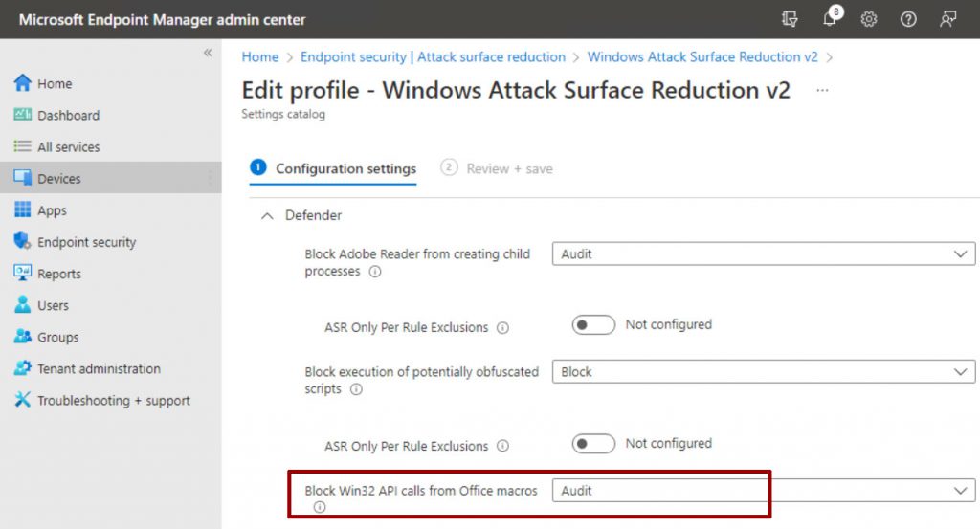Show info for first ASR Only Per Rule Exclusions

point(502,327)
